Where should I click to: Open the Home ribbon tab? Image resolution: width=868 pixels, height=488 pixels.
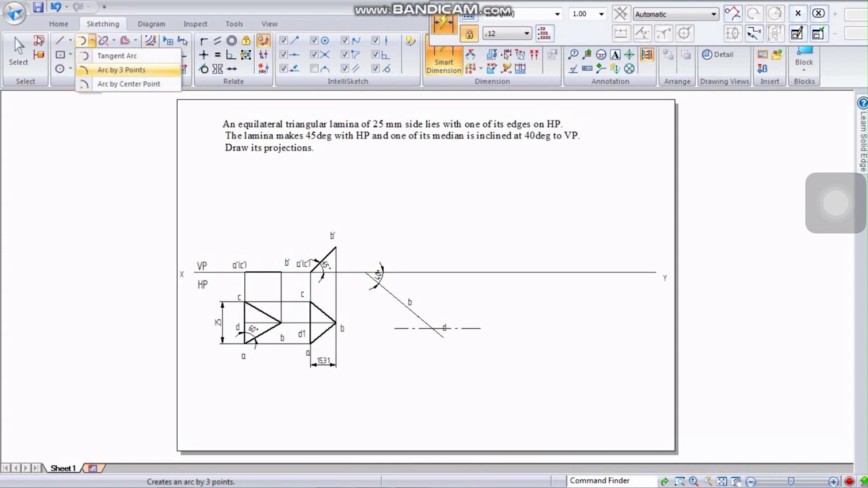(x=58, y=24)
